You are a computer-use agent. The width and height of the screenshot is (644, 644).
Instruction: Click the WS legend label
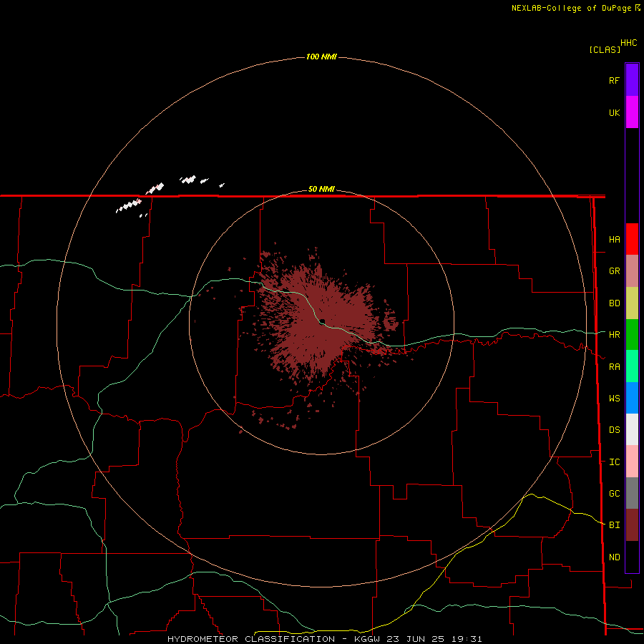614,398
